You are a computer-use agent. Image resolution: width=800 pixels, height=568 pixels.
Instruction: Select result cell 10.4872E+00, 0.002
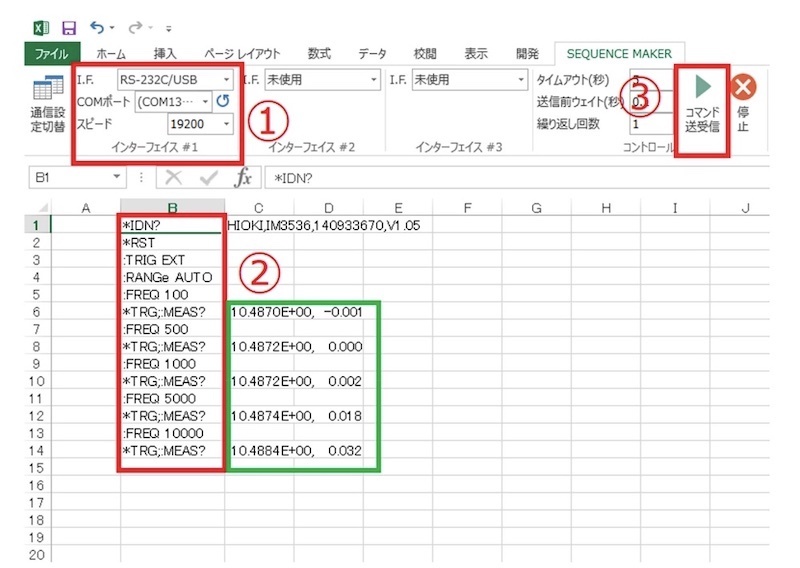pos(259,381)
